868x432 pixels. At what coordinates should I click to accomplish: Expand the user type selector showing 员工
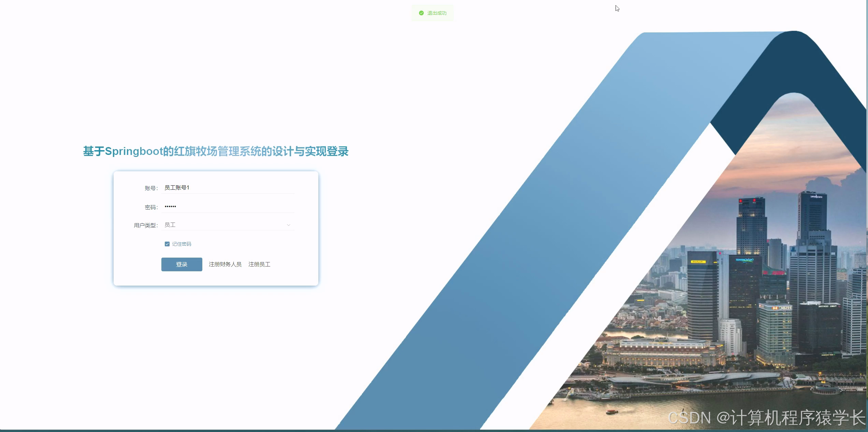[x=228, y=225]
